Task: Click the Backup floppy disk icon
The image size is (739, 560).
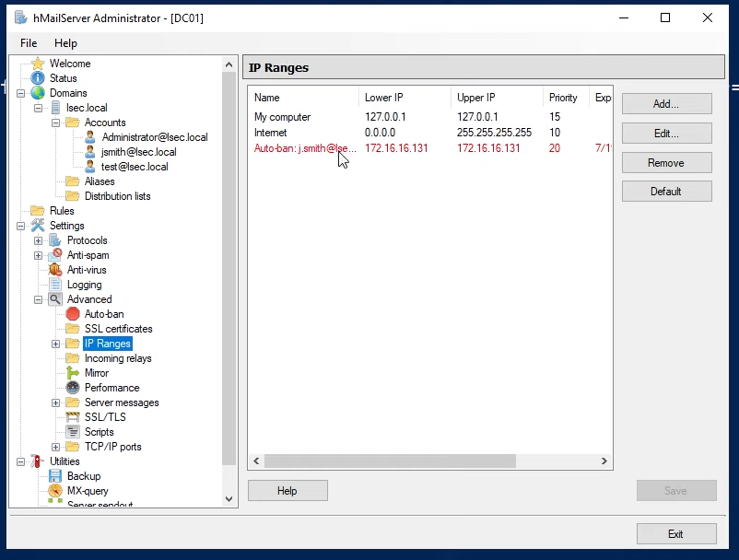Action: (55, 476)
